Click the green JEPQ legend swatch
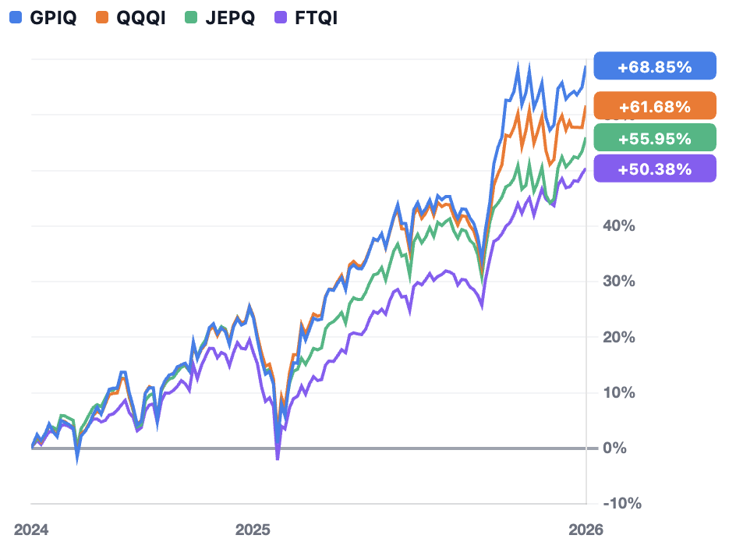The height and width of the screenshot is (560, 736). pyautogui.click(x=191, y=17)
